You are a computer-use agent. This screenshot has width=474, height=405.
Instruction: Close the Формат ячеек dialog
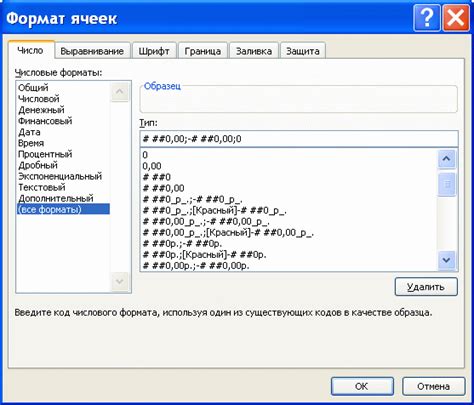pos(455,18)
